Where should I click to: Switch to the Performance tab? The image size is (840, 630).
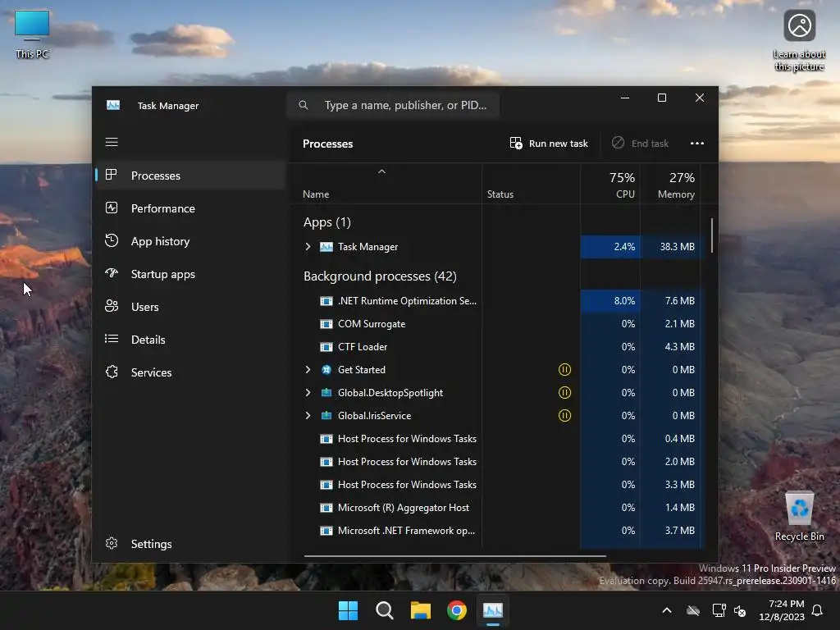(x=190, y=208)
